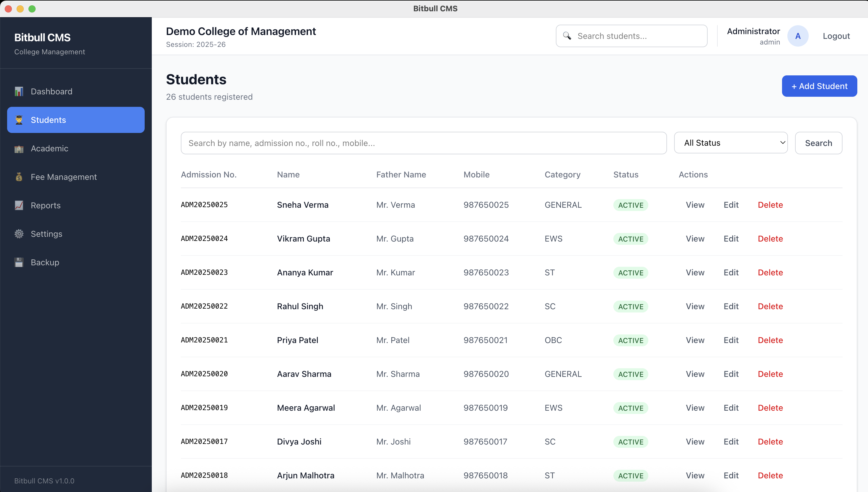Click the magnifier icon in header search
Image resolution: width=868 pixels, height=492 pixels.
click(567, 36)
